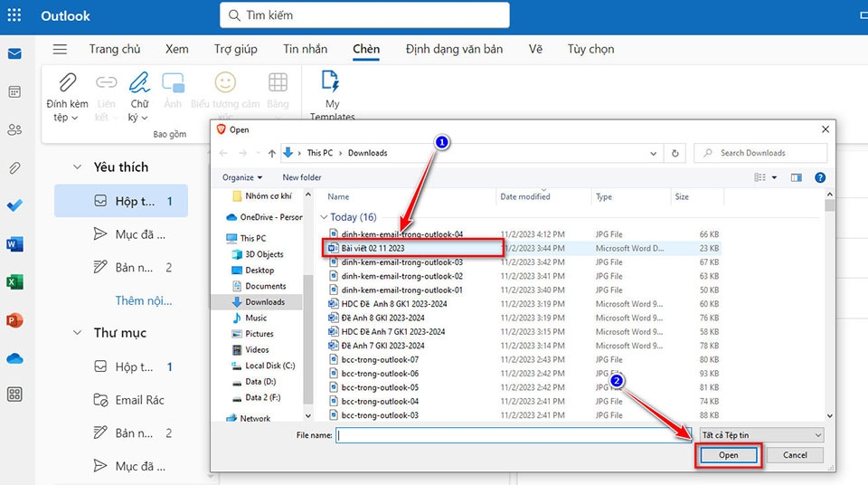Click the Search Downloads field
The image size is (868, 485).
[760, 153]
